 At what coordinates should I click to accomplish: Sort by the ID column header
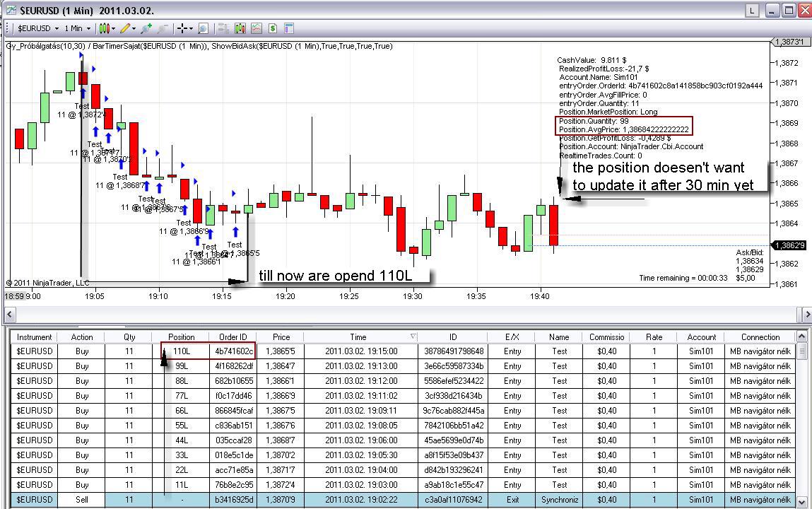pos(453,337)
